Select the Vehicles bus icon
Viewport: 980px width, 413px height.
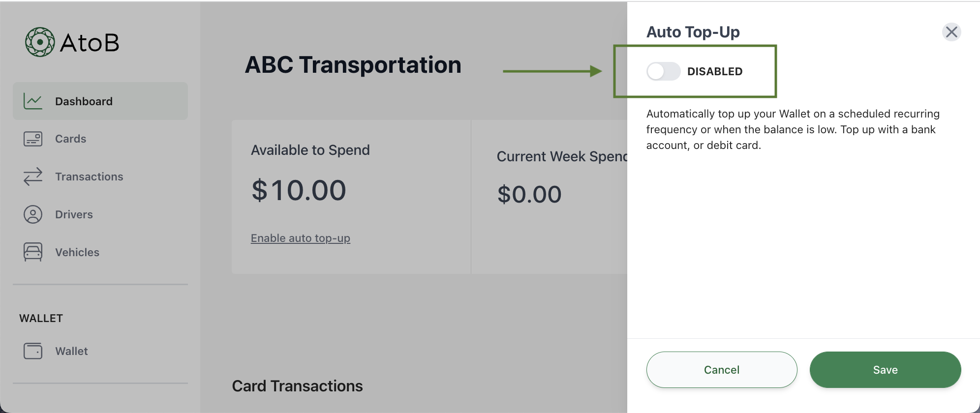point(32,252)
